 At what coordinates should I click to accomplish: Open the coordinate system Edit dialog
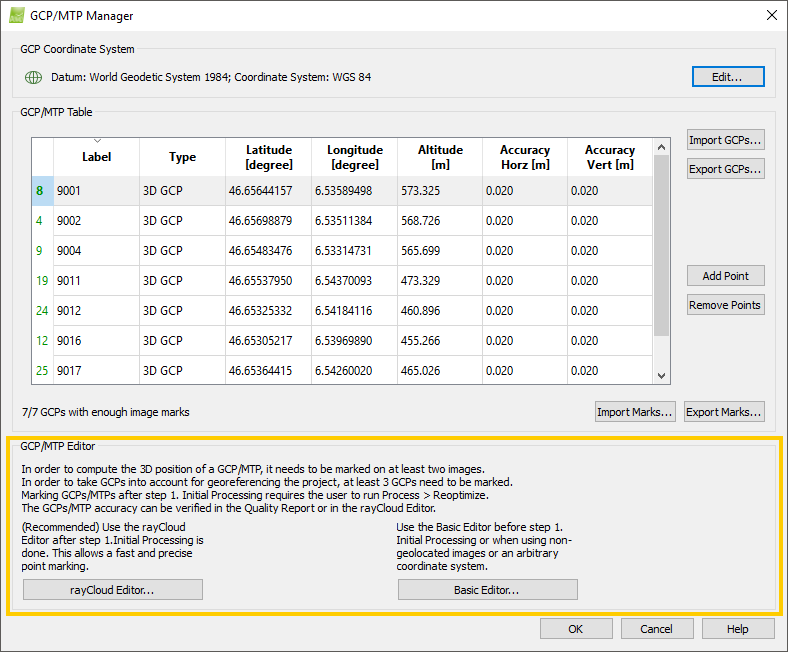(x=728, y=77)
